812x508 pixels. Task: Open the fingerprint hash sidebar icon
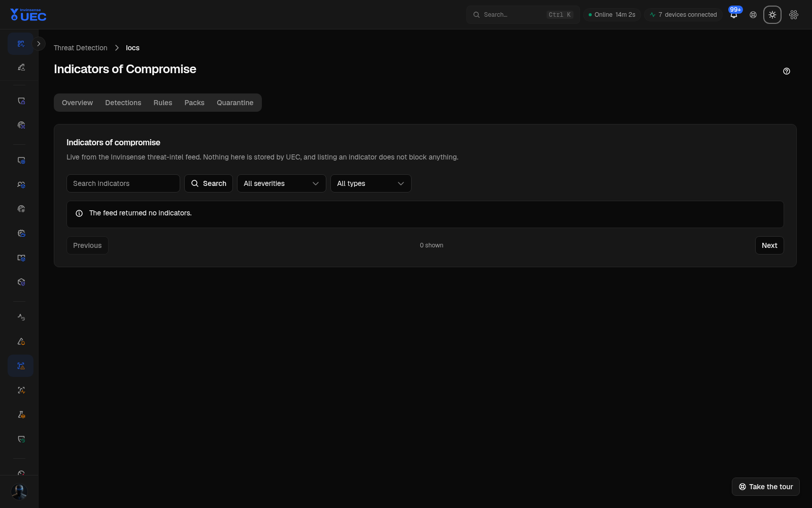[x=21, y=209]
